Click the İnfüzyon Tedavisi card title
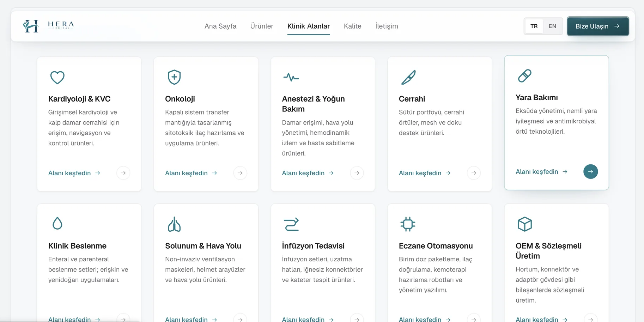Image resolution: width=644 pixels, height=322 pixels. pyautogui.click(x=313, y=246)
